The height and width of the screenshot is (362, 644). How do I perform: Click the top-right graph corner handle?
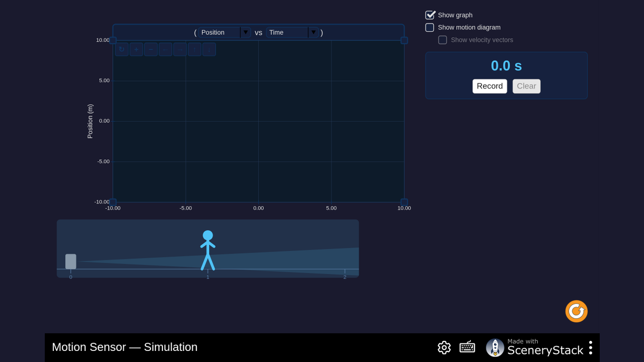[404, 40]
